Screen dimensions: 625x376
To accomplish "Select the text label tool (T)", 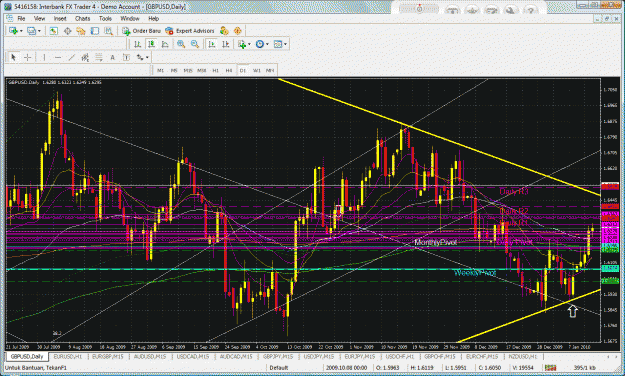I will [126, 57].
